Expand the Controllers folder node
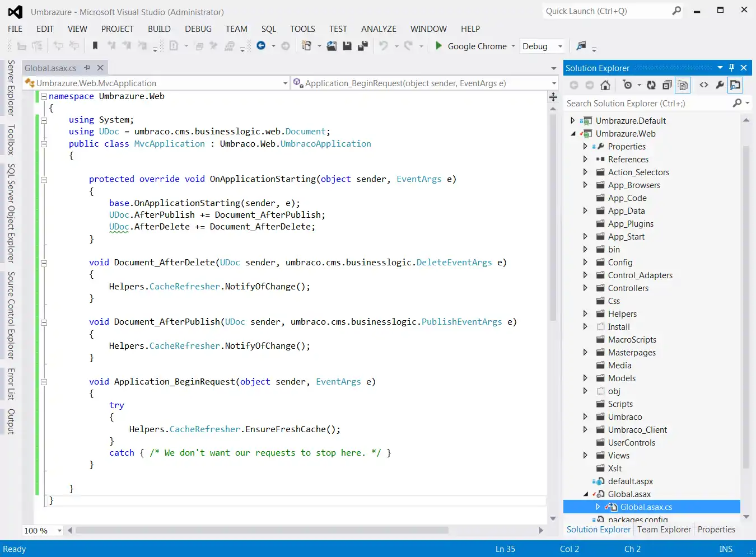Viewport: 756px width, 557px height. tap(585, 288)
